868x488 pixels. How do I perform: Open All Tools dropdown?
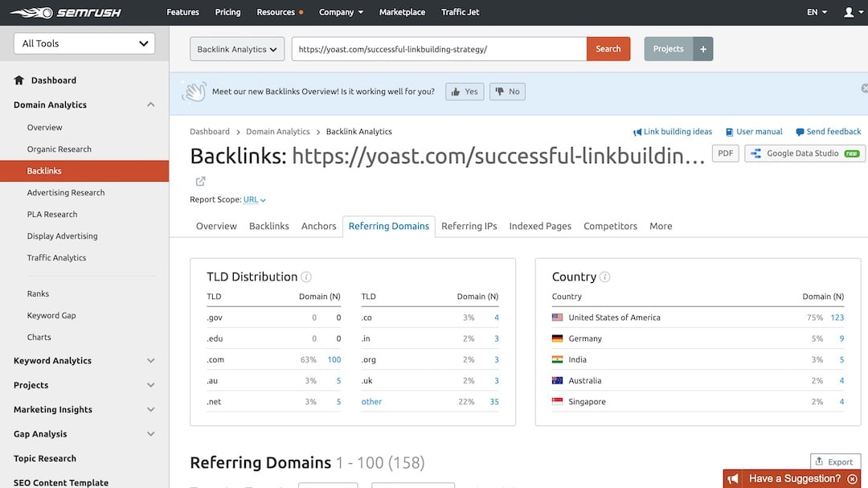click(84, 43)
